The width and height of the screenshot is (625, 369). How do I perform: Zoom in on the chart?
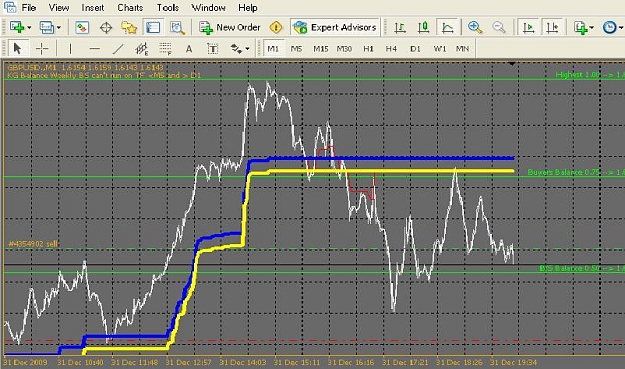(x=475, y=27)
